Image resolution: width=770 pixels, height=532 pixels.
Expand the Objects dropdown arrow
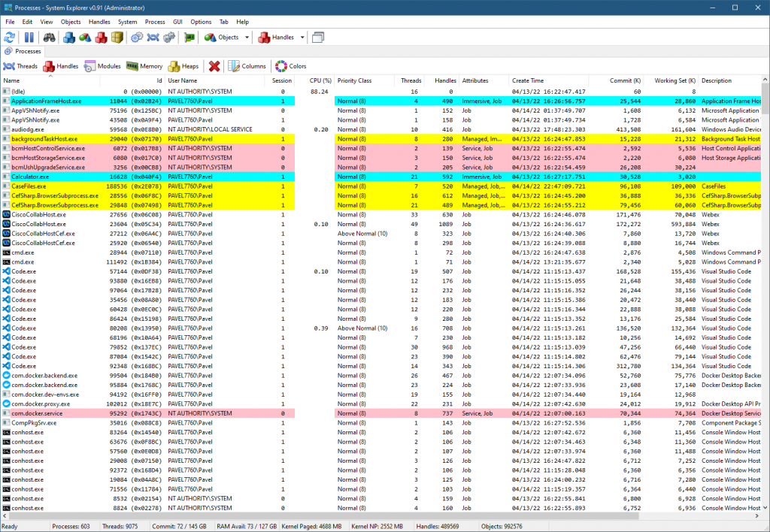[x=245, y=37]
